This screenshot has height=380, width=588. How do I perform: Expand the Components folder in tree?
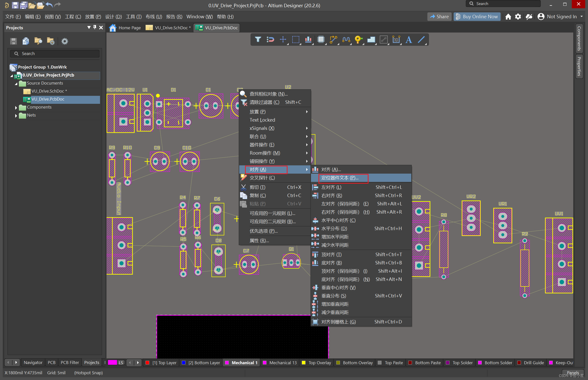tap(16, 108)
